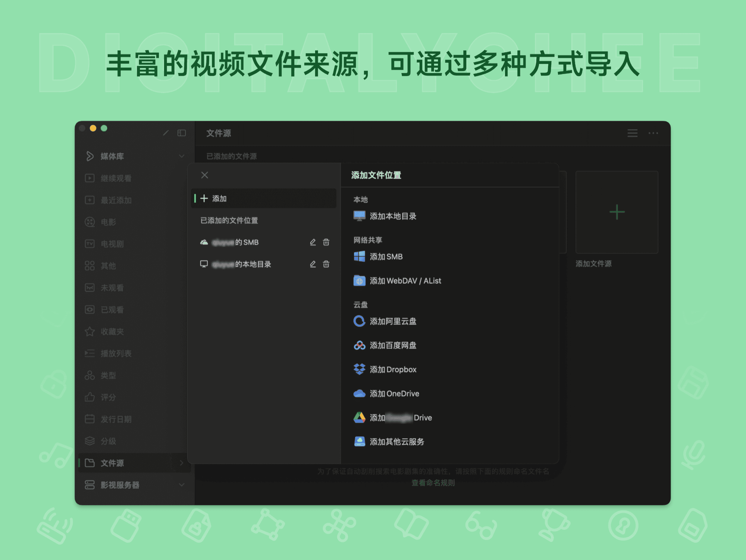Click the 添加文件源 plus card

(617, 212)
